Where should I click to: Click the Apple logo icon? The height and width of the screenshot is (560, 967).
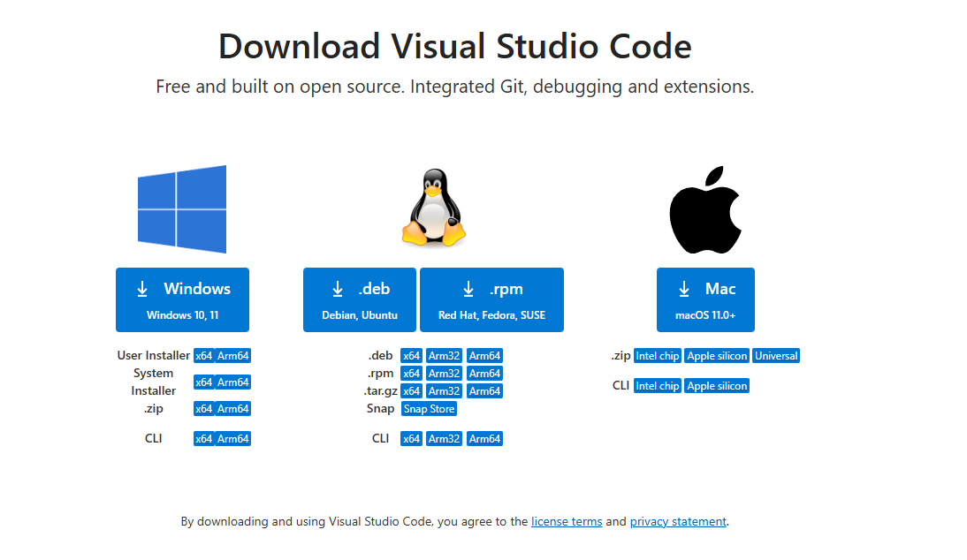click(x=704, y=209)
